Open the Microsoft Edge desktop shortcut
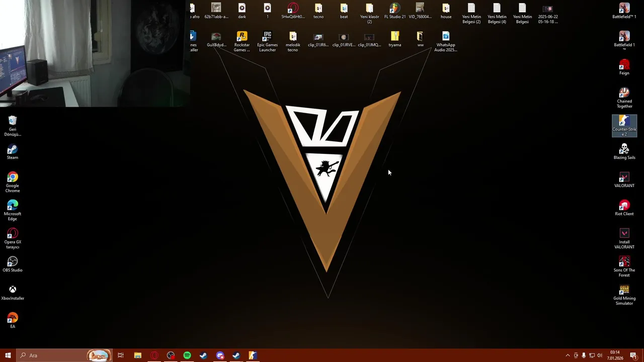The width and height of the screenshot is (644, 362). [x=13, y=210]
